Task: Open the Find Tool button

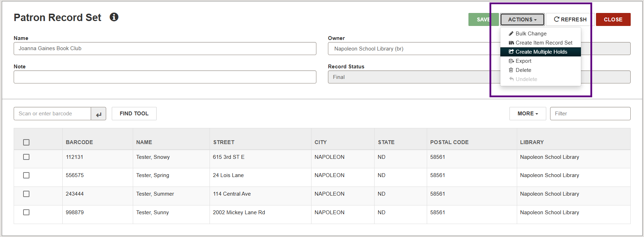Action: point(134,114)
